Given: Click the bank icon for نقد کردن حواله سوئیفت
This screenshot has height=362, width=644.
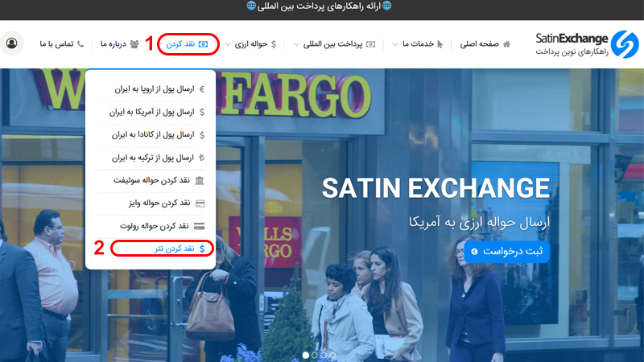Looking at the screenshot, I should pos(200,180).
